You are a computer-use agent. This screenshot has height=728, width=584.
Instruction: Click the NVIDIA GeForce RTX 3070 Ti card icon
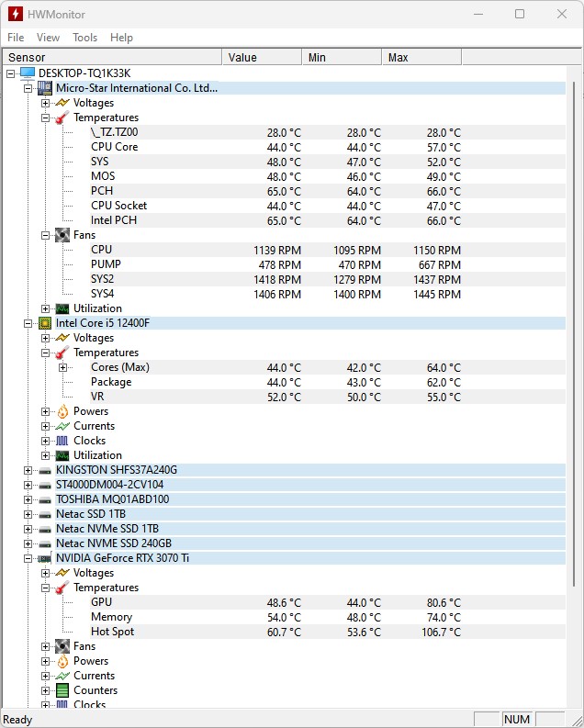click(45, 558)
